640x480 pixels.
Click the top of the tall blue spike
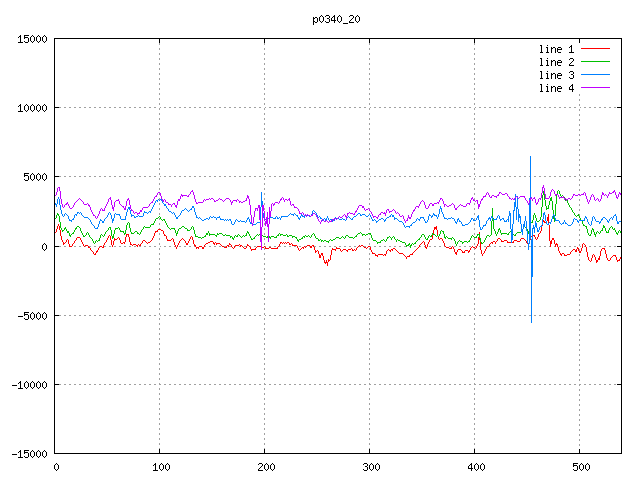point(531,158)
